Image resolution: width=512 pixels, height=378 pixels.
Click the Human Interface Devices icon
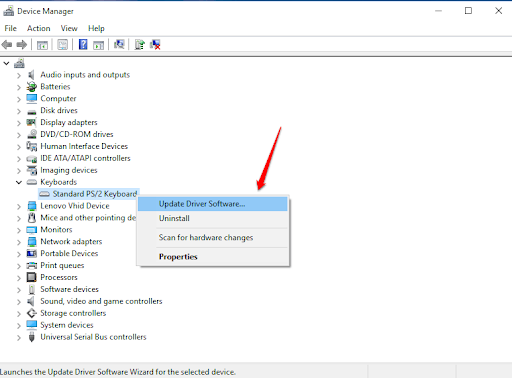(32, 146)
